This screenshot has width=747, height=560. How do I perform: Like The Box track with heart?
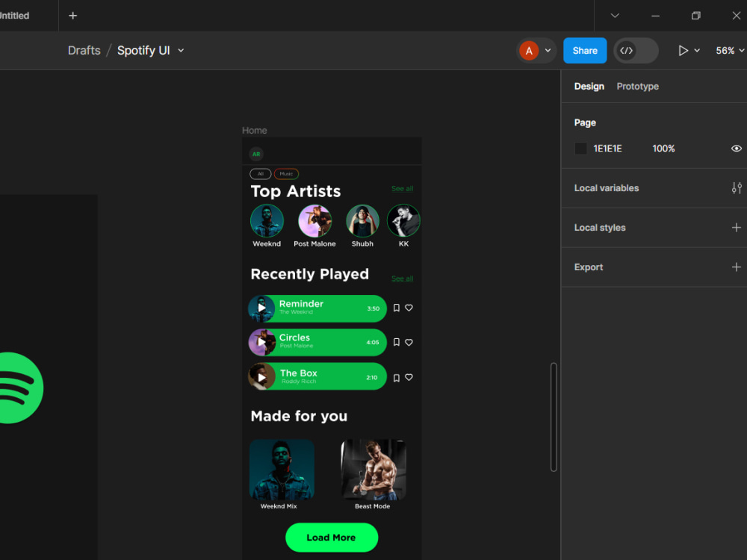(409, 377)
